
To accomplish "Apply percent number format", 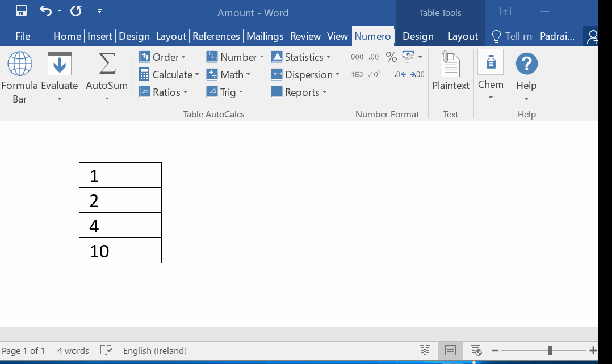I will (391, 57).
